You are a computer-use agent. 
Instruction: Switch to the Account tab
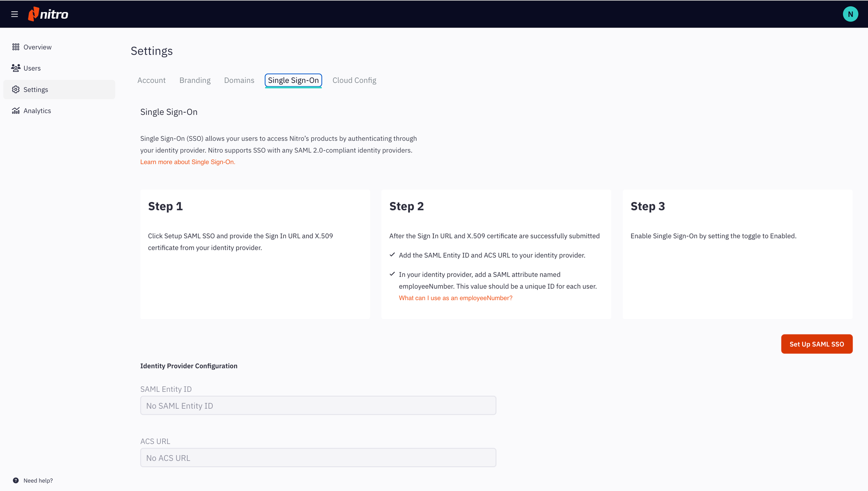[x=151, y=80]
